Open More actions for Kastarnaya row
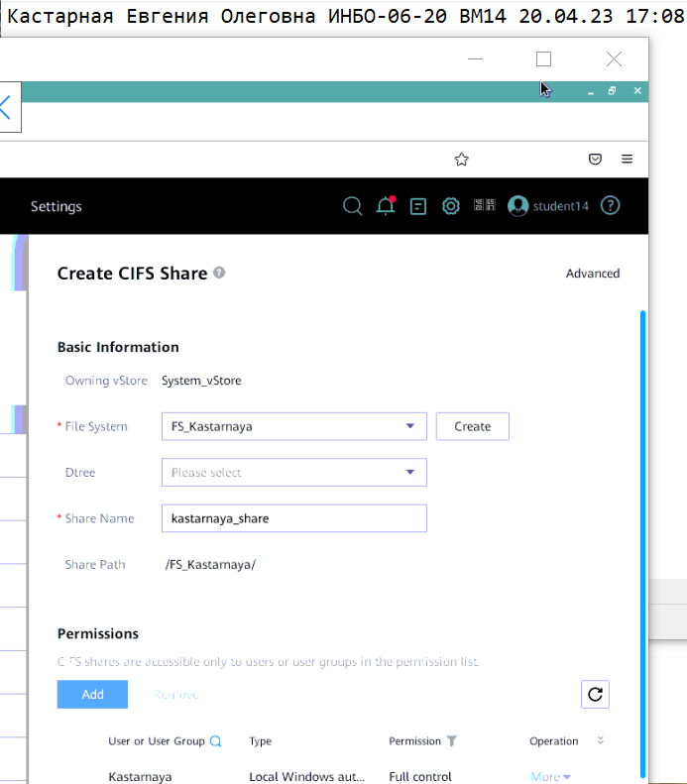The height and width of the screenshot is (784, 687). pos(550,776)
